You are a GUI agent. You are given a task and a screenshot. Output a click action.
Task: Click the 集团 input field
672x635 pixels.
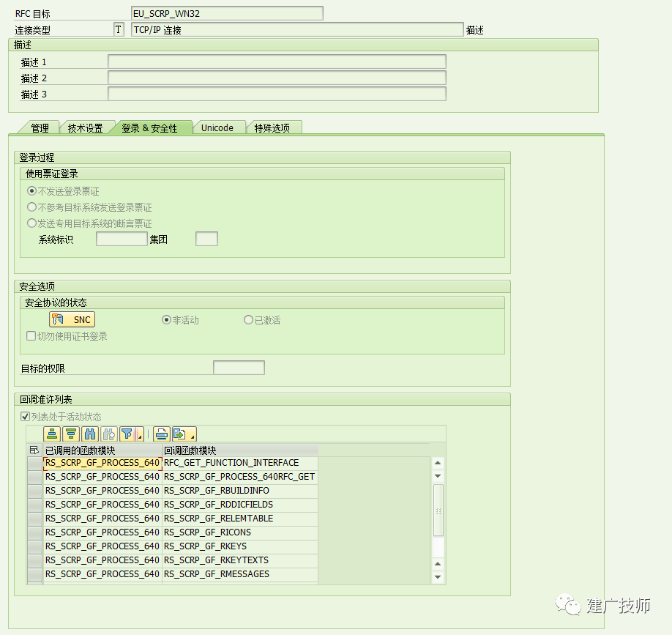[206, 239]
